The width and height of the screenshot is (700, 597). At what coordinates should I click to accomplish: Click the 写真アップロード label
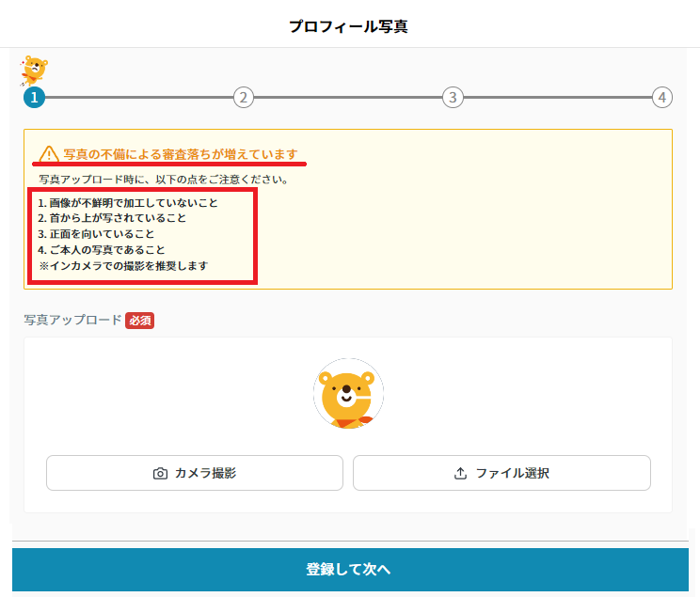click(x=72, y=320)
